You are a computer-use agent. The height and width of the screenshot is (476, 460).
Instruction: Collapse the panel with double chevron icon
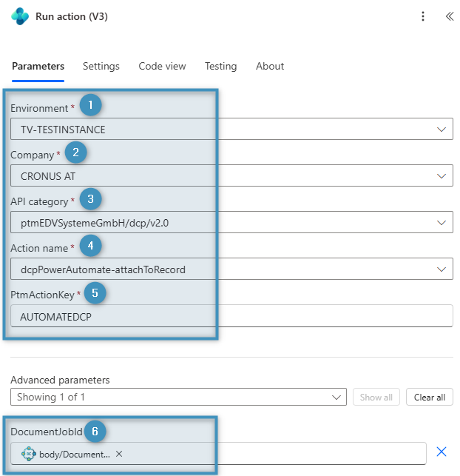point(450,16)
